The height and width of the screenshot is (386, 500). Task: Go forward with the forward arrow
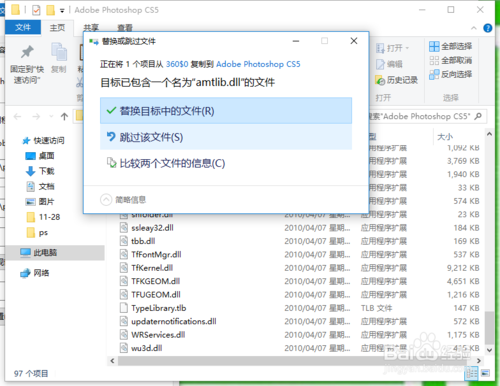[x=36, y=117]
